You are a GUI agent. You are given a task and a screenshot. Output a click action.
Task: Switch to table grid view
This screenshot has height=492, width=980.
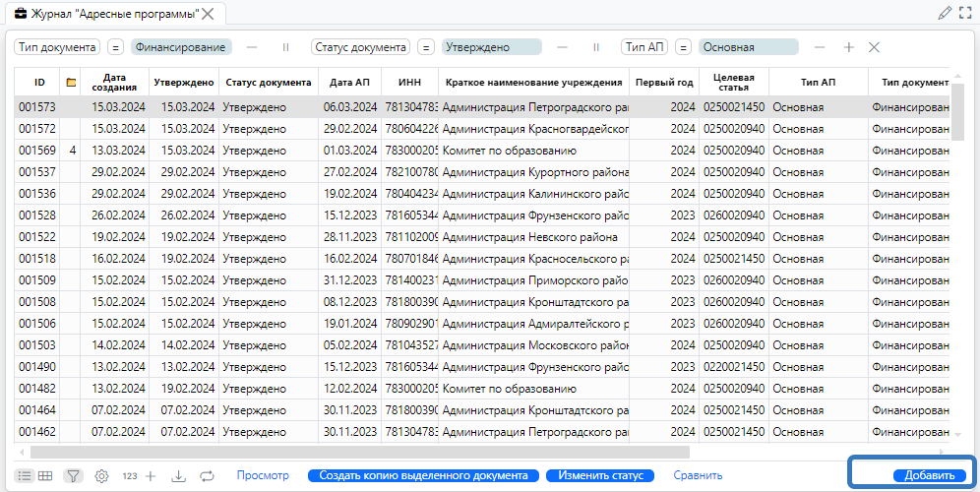[x=45, y=475]
